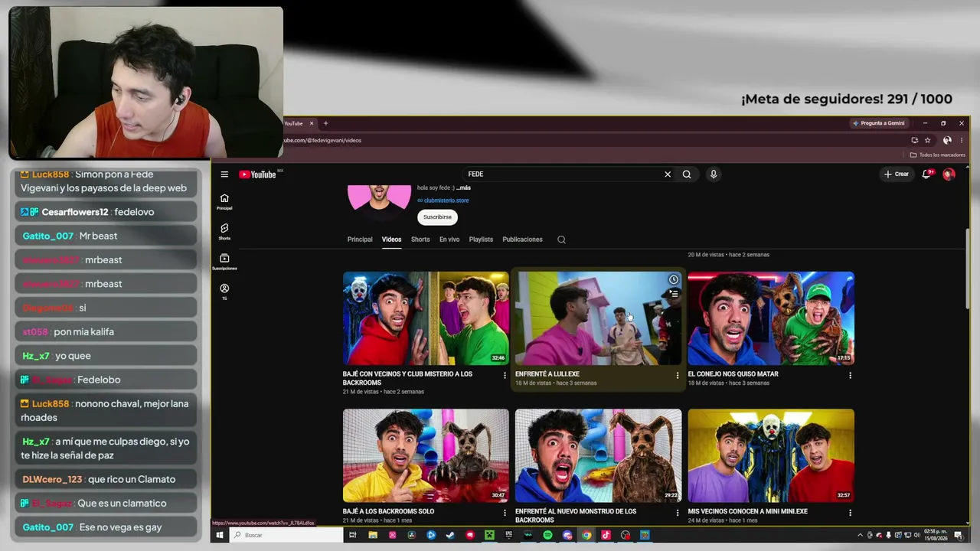Image resolution: width=980 pixels, height=551 pixels.
Task: Click the BAJÉ A LOS BACKROOMS SOLO title
Action: (388, 511)
